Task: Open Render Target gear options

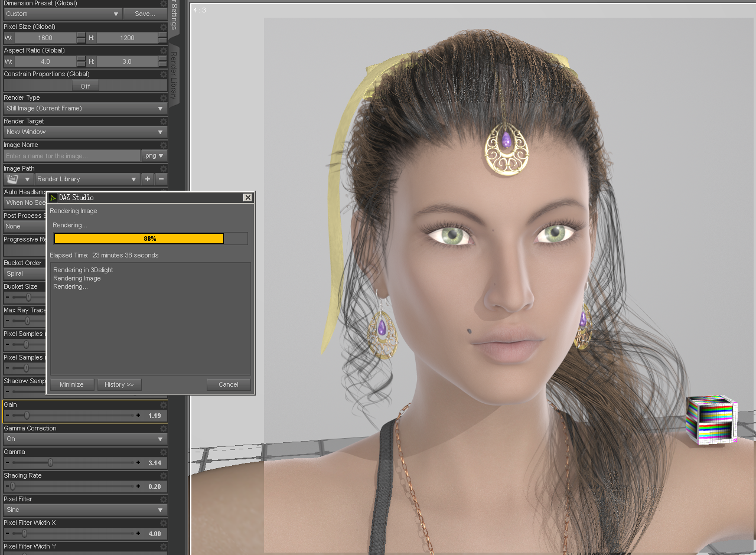Action: 164,122
